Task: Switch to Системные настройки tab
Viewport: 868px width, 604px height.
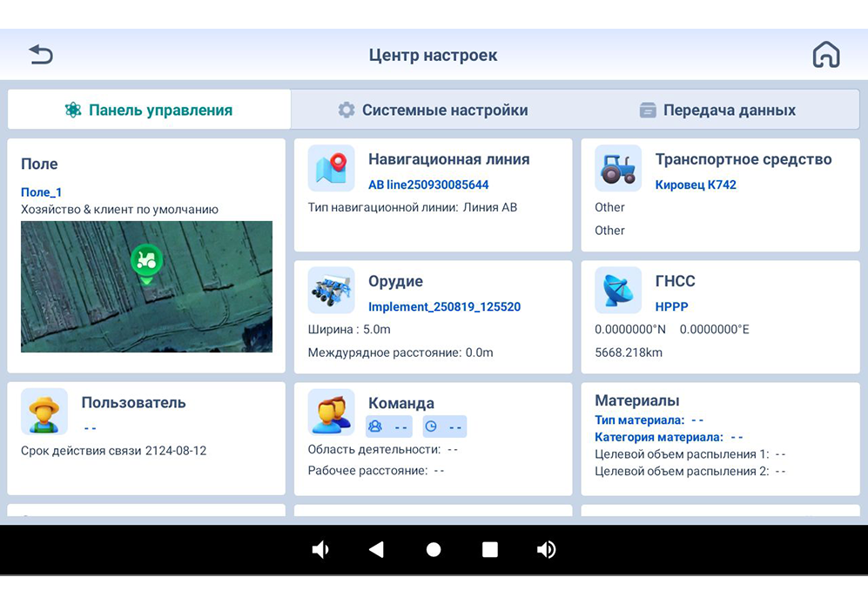Action: pyautogui.click(x=433, y=110)
